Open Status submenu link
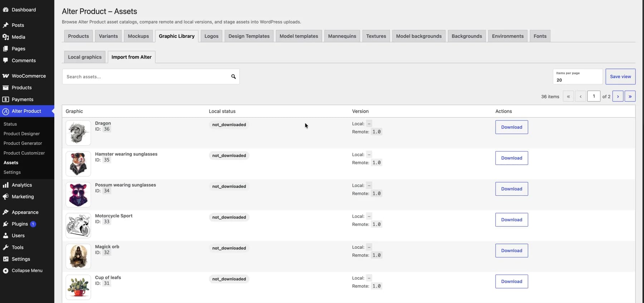Image resolution: width=644 pixels, height=303 pixels. (x=10, y=124)
